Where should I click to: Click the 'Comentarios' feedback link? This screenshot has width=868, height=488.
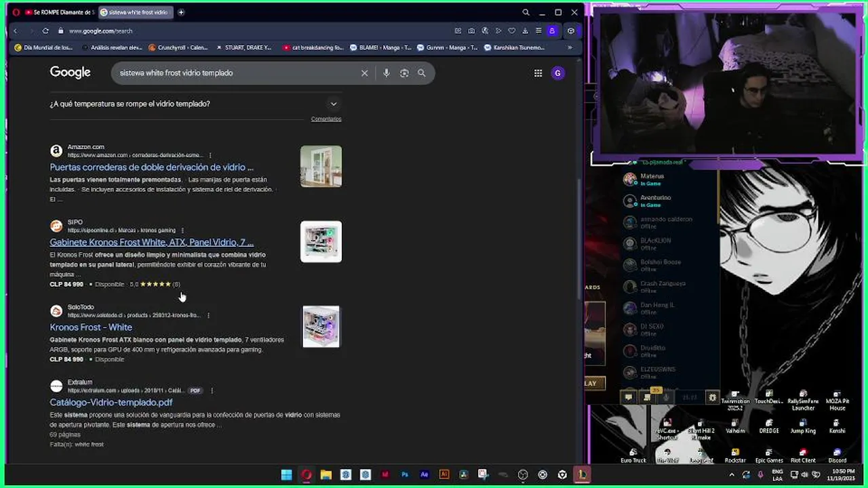pos(326,119)
